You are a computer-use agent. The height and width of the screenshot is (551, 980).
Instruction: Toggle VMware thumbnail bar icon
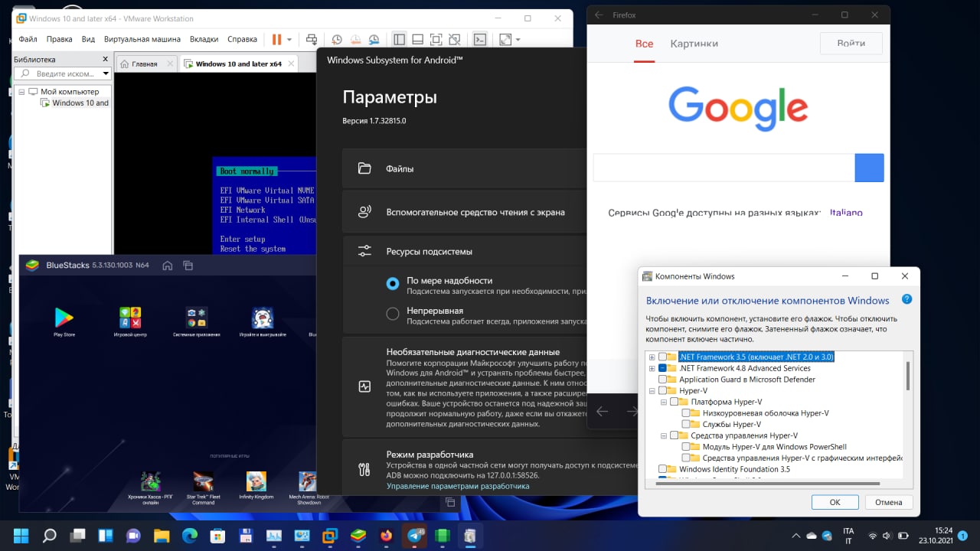point(417,39)
